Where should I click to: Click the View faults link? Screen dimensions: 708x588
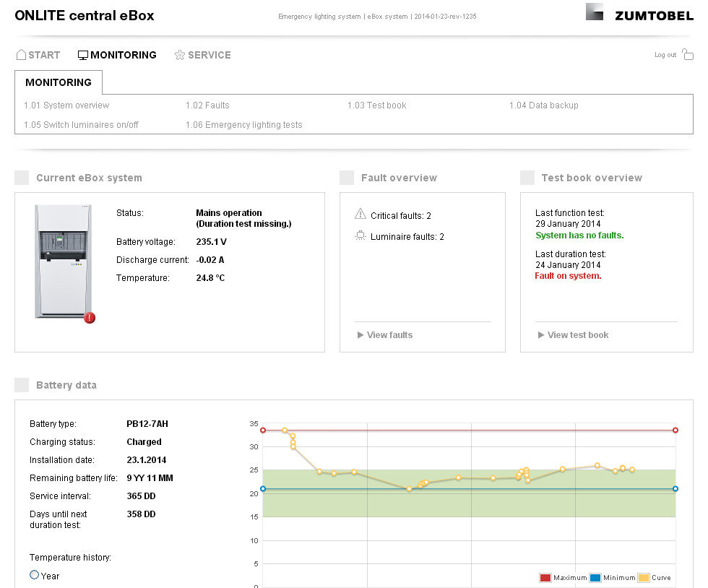pyautogui.click(x=389, y=335)
